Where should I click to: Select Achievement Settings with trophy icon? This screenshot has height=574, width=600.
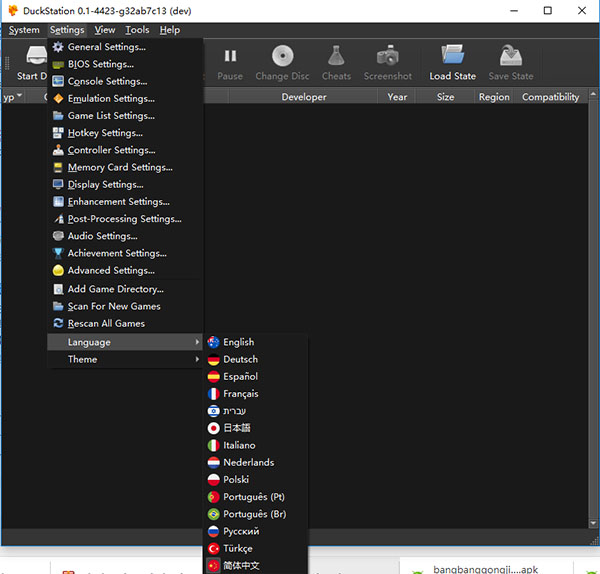[x=116, y=253]
